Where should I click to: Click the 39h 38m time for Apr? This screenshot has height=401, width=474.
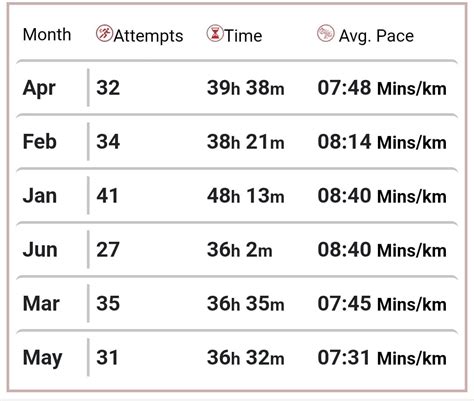(246, 88)
